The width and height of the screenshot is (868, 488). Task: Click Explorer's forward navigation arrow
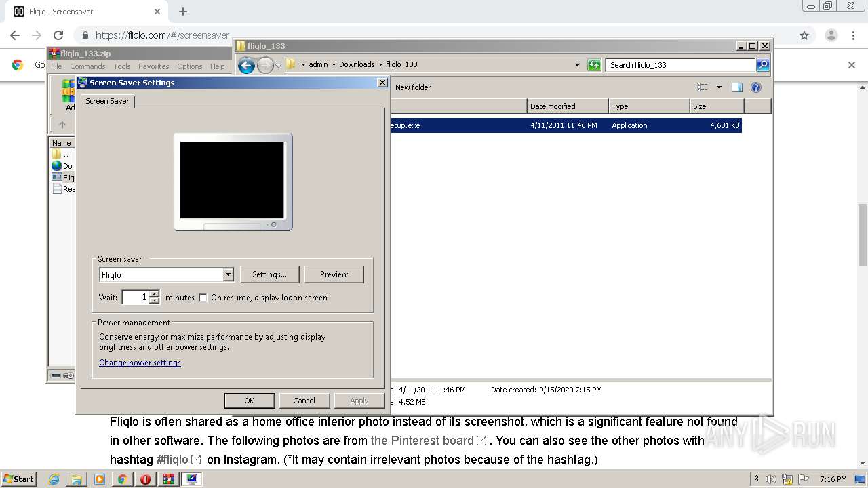click(x=265, y=65)
